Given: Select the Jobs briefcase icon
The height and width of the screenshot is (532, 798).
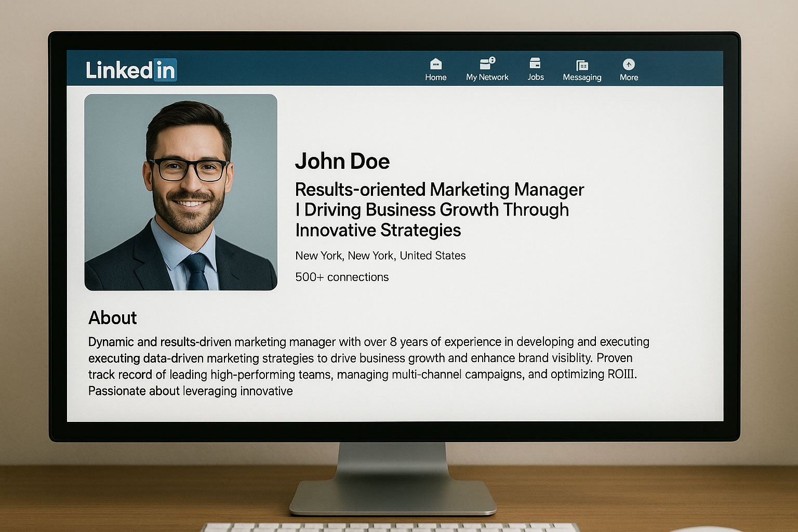Looking at the screenshot, I should coord(535,63).
